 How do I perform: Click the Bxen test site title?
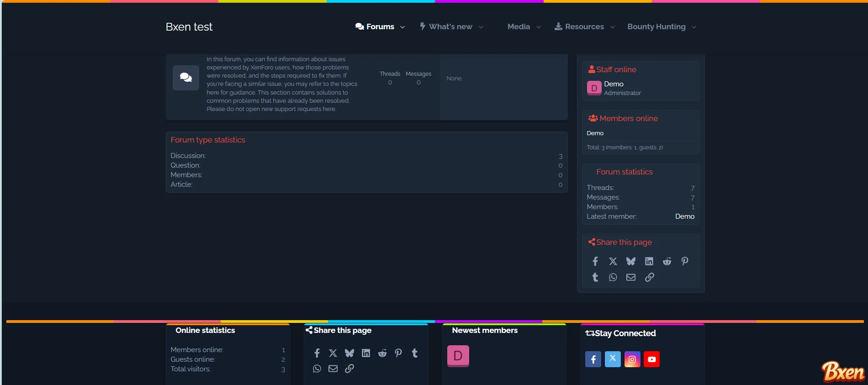189,27
